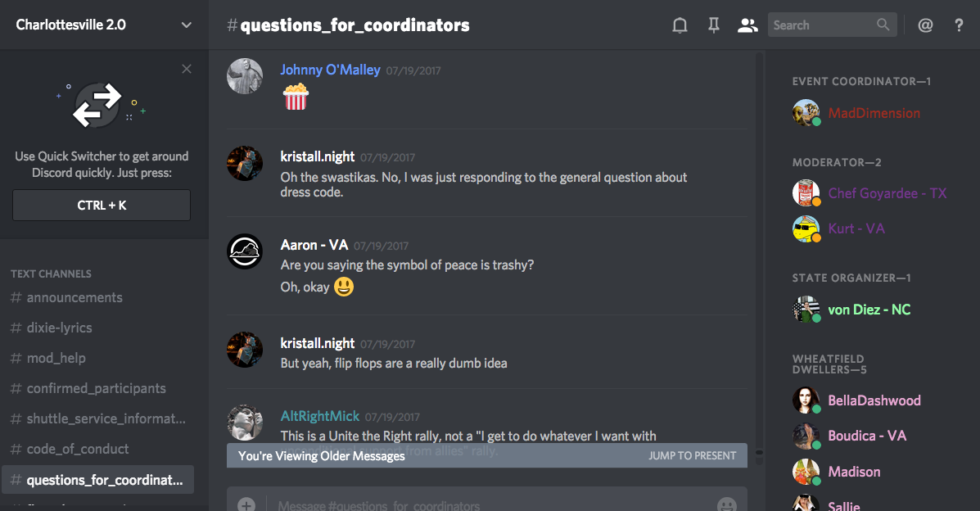Switch to the code_of_conduct channel
This screenshot has width=980, height=511.
[x=78, y=449]
